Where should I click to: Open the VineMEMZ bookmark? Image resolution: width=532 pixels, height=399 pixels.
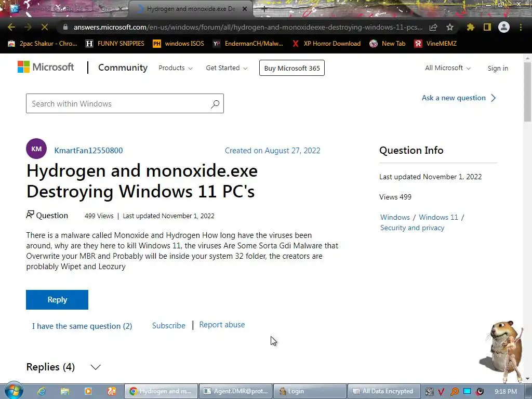coord(436,44)
